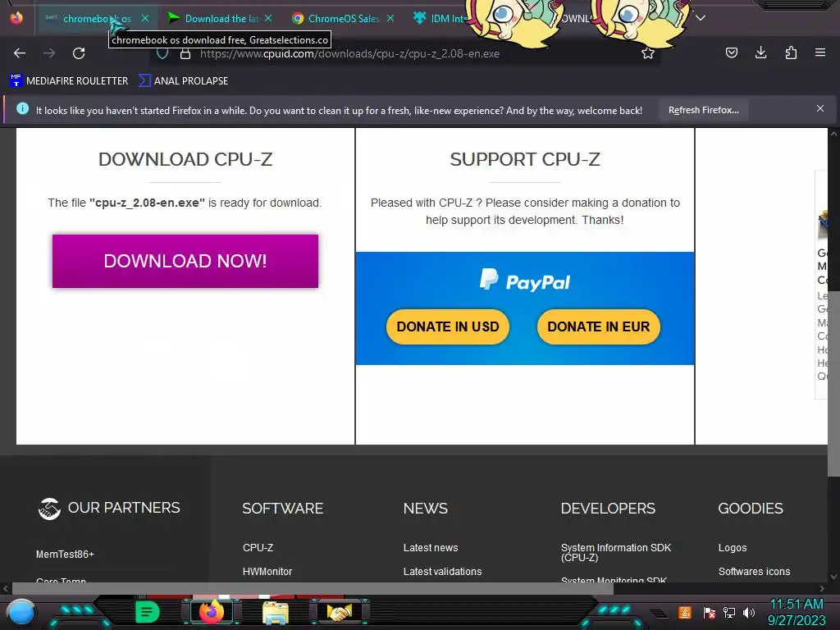Dismiss the Firefox refresh notification bar
Image resolution: width=840 pixels, height=630 pixels.
click(819, 108)
